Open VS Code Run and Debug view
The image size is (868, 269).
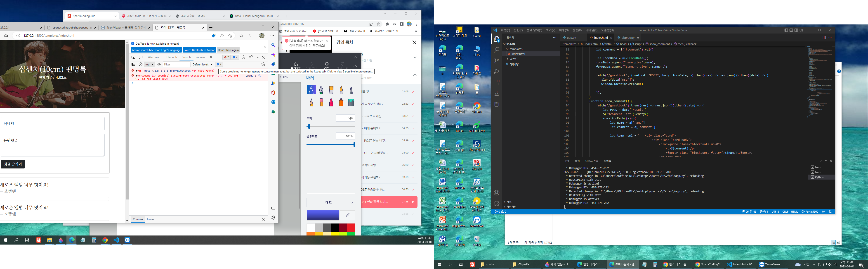pos(497,72)
